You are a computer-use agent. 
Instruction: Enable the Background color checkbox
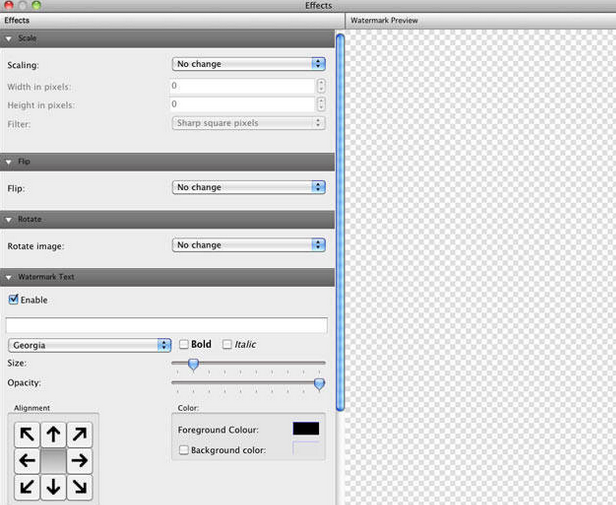point(183,451)
